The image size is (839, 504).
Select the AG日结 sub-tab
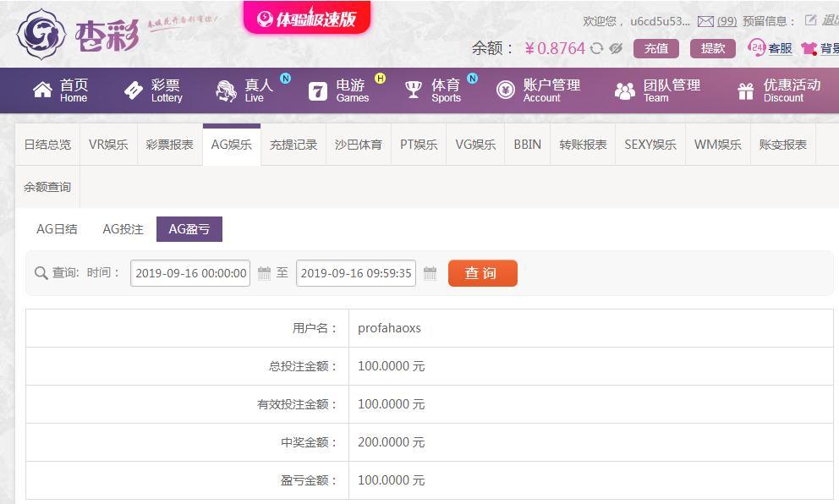57,229
